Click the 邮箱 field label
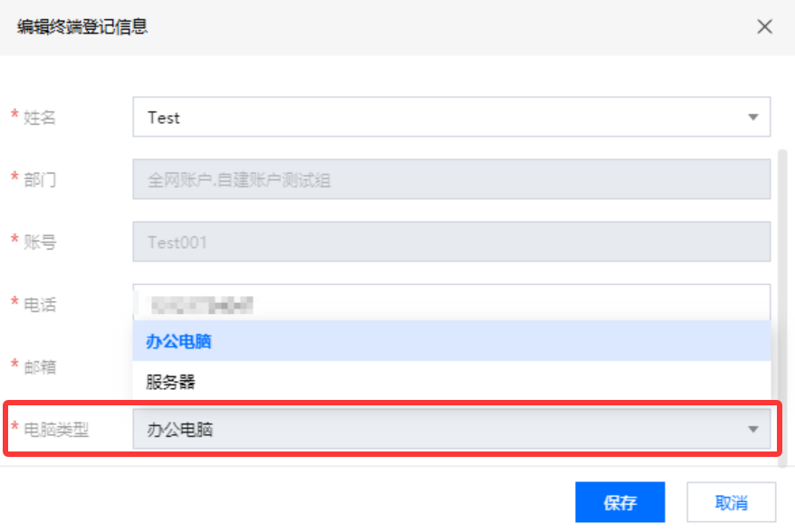 pyautogui.click(x=40, y=366)
